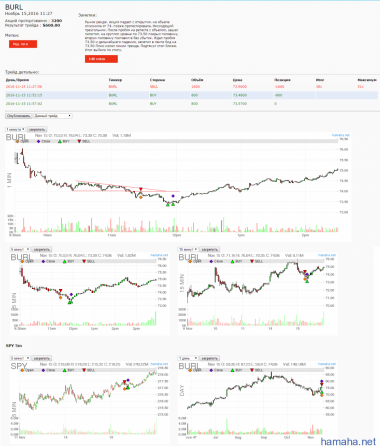Click button beside timeframe dropdown above SPY chart

point(42,358)
